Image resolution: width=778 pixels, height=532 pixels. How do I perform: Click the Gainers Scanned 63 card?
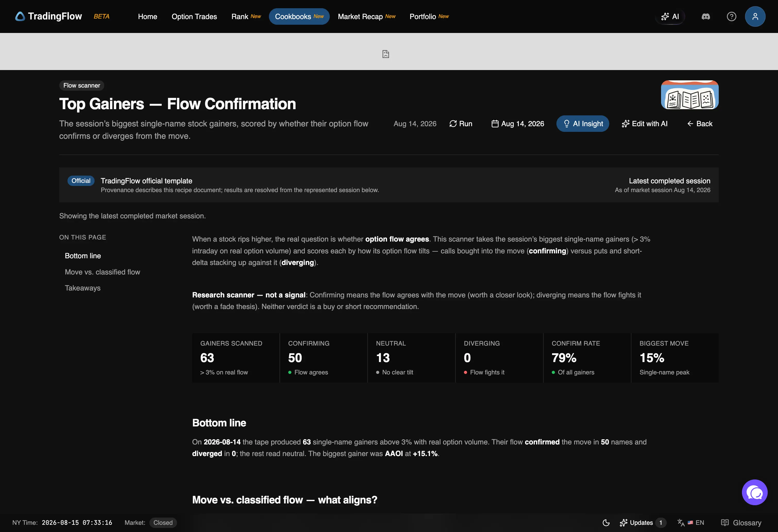click(236, 358)
